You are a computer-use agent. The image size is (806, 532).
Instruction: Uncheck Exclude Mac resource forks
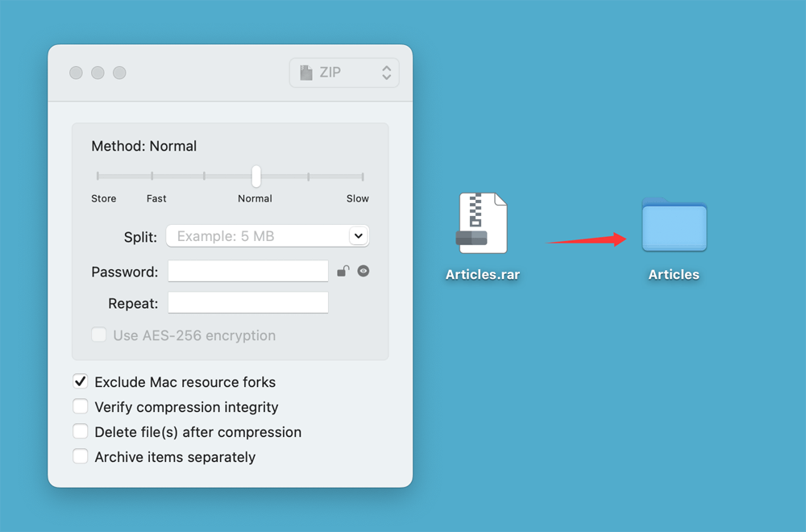click(81, 381)
